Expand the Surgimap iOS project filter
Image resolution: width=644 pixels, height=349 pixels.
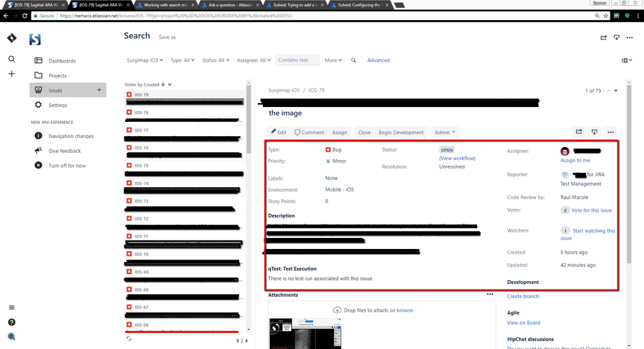click(144, 61)
